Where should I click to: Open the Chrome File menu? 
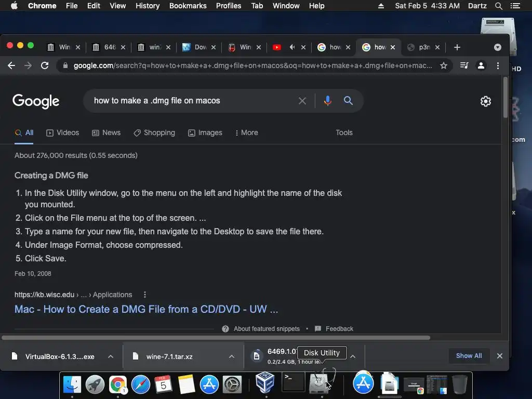[x=72, y=6]
